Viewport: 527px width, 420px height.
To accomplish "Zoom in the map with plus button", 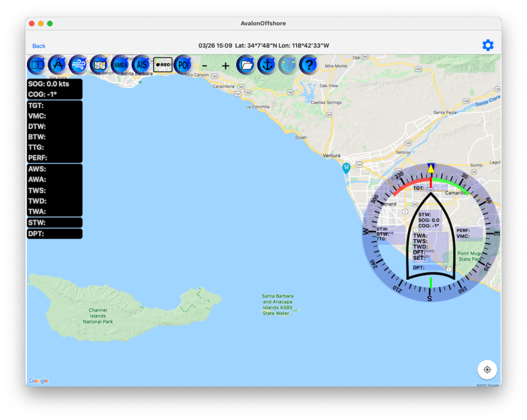I will coord(225,66).
